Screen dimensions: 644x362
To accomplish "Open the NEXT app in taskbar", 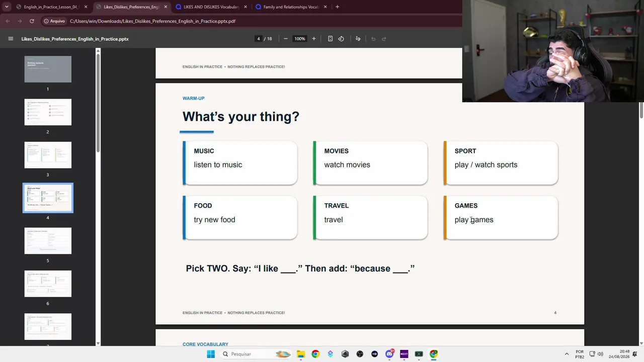I will [404, 354].
